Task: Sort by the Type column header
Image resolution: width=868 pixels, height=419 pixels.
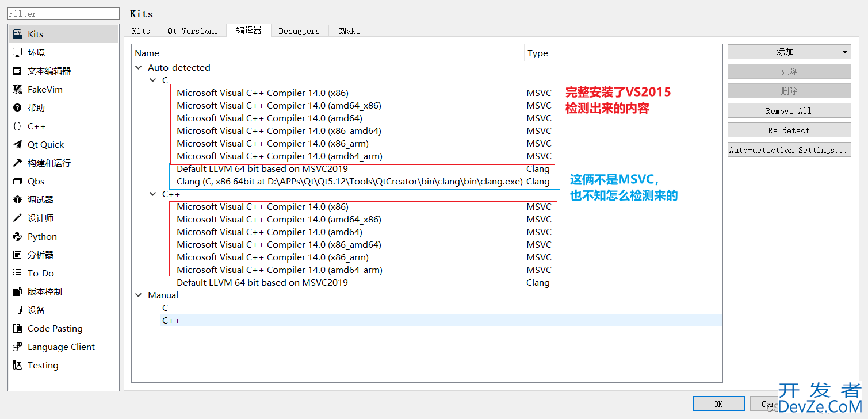Action: [623, 53]
